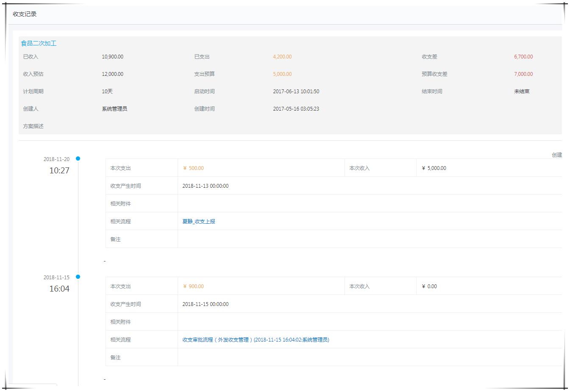Open the 夏静_收支上报 related process link
570x392 pixels.
point(198,221)
